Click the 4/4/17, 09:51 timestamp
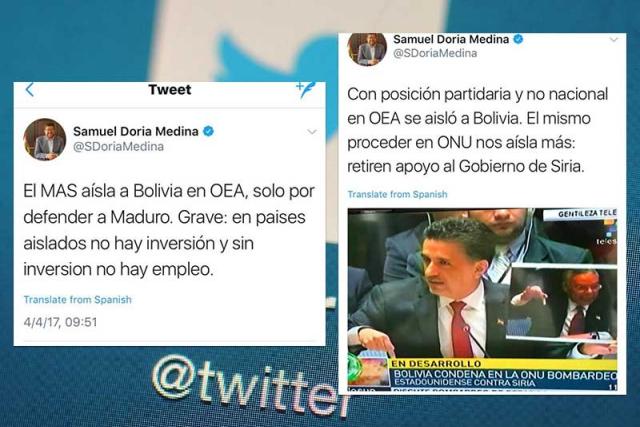 pyautogui.click(x=60, y=322)
